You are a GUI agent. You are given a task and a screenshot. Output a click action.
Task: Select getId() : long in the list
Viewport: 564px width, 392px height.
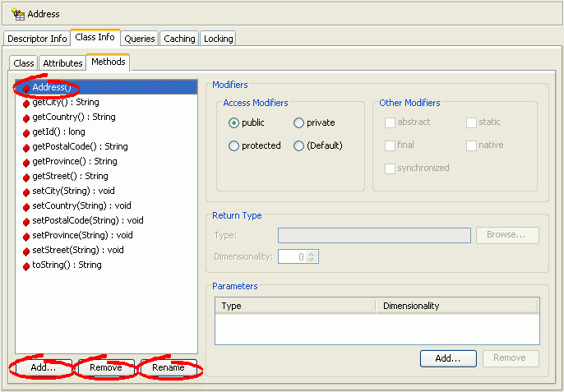(x=58, y=132)
